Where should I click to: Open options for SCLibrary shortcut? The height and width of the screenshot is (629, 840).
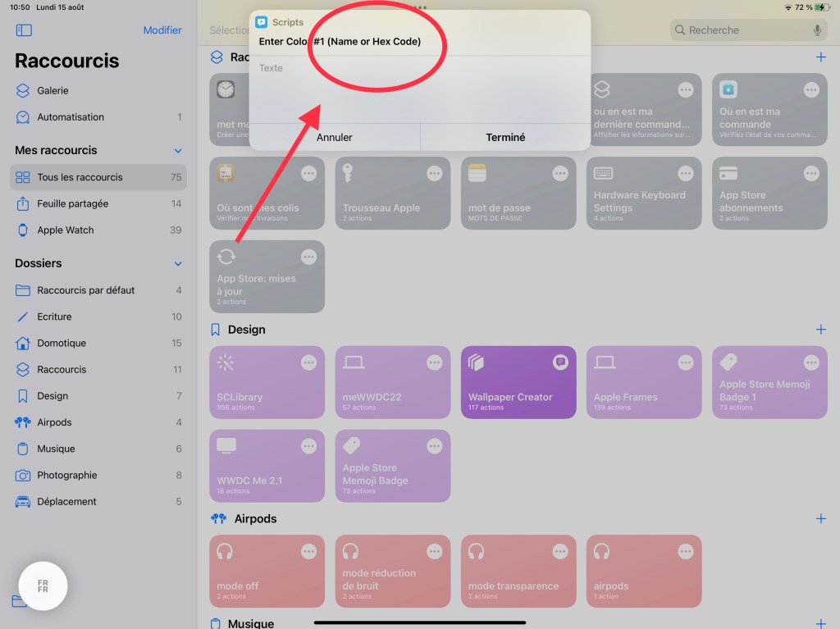(308, 362)
